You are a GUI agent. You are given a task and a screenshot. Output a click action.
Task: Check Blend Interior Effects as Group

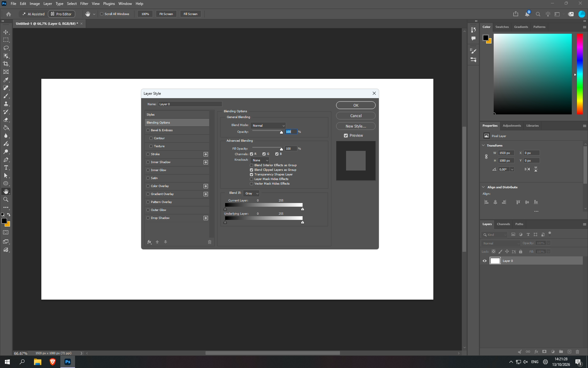point(252,165)
